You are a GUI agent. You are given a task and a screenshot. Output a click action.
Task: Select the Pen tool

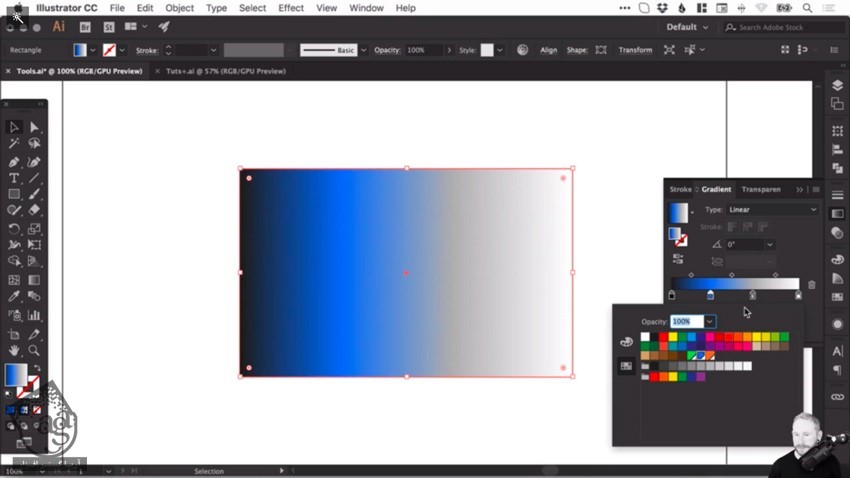click(x=14, y=162)
